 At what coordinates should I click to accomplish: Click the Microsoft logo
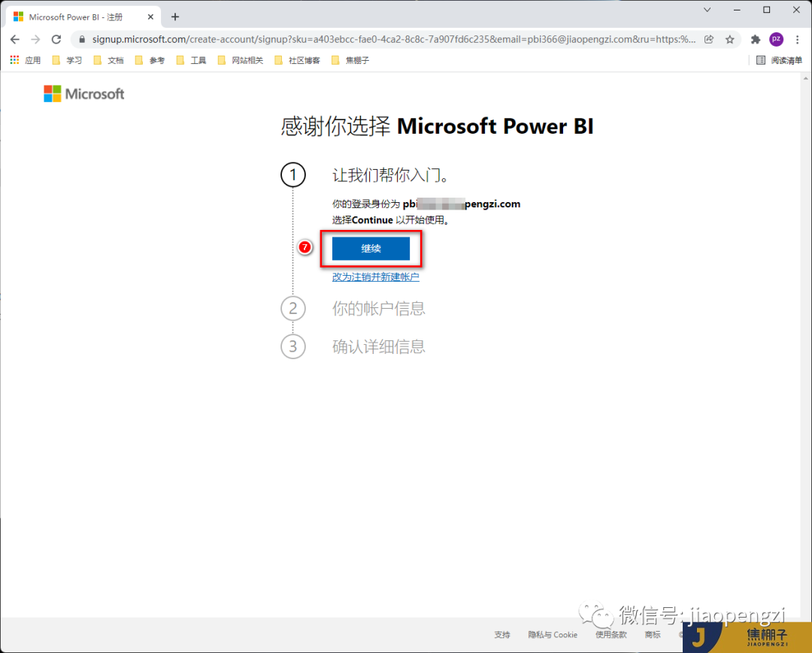(x=84, y=94)
